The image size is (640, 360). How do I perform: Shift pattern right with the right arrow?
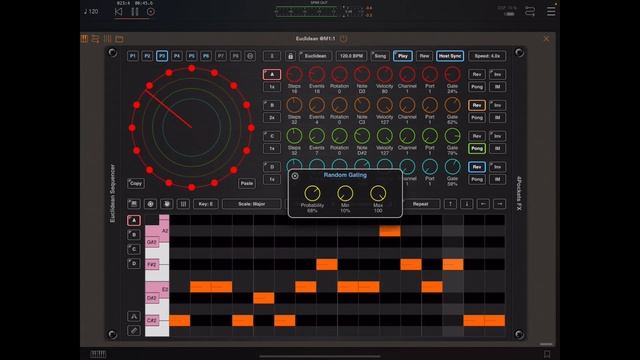(500, 204)
